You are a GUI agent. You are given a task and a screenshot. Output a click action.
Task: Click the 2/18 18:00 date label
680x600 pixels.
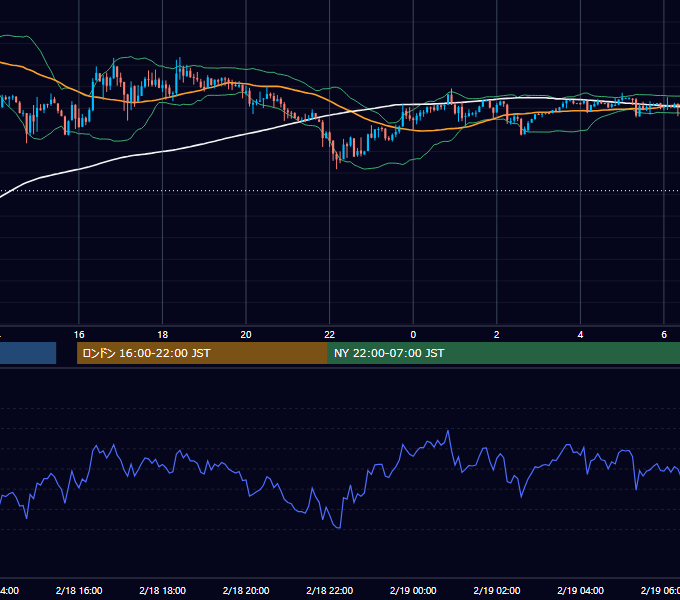[163, 590]
